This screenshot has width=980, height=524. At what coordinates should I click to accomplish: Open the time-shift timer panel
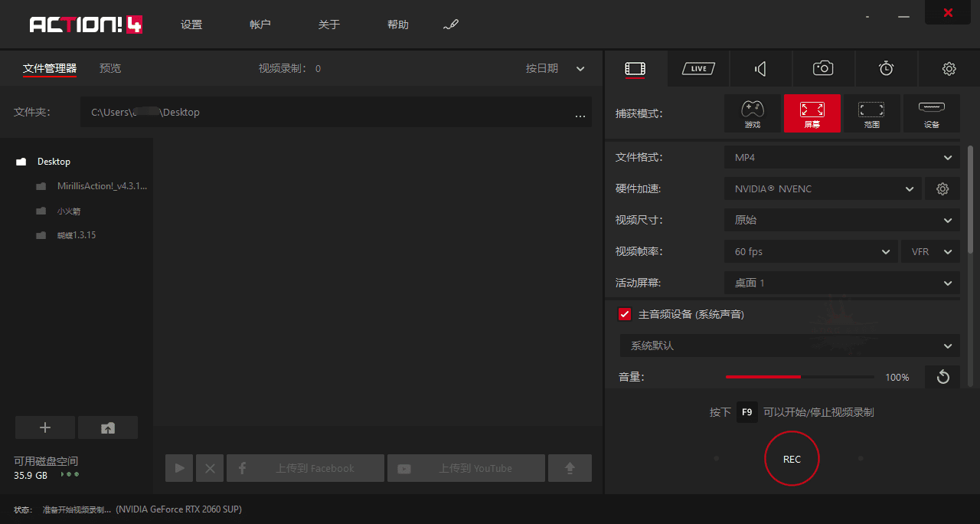tap(886, 68)
